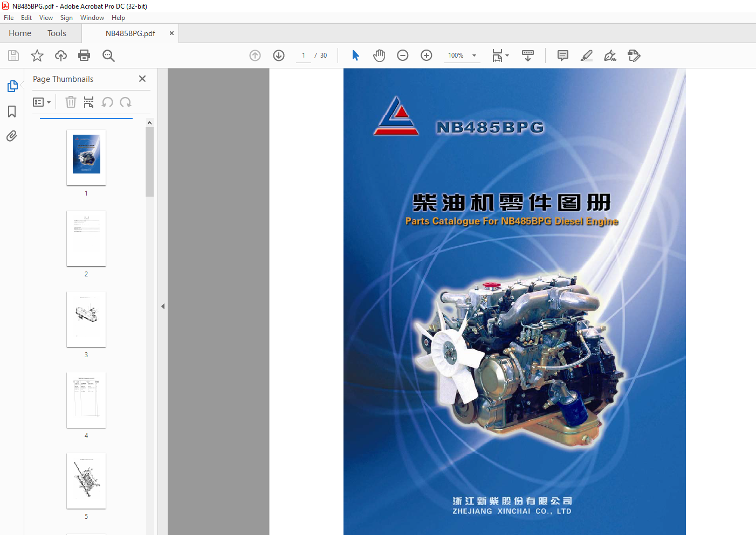Image resolution: width=756 pixels, height=535 pixels.
Task: Activate the Hand pan tool
Action: [379, 55]
